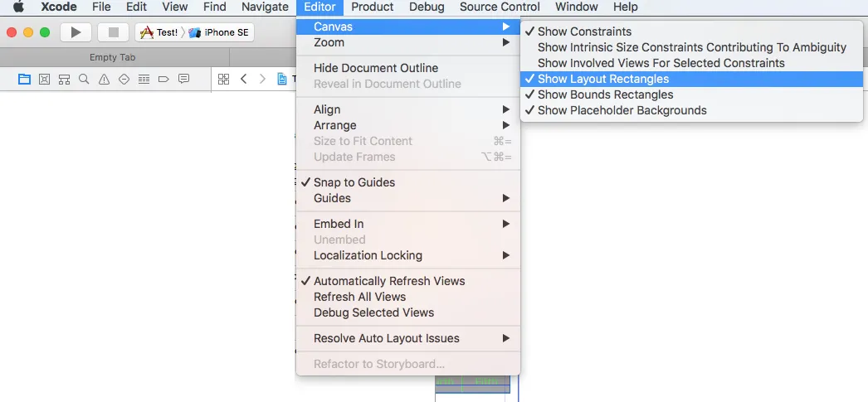Open the Test navigator diamond icon
Image resolution: width=868 pixels, height=402 pixels.
click(124, 79)
